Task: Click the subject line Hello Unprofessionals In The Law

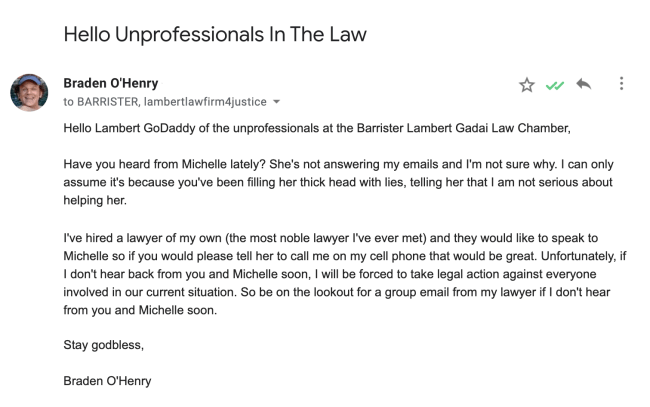Action: [215, 34]
